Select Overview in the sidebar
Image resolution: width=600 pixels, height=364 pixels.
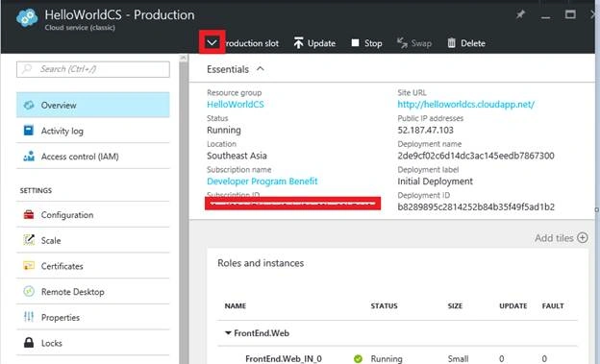pyautogui.click(x=93, y=105)
